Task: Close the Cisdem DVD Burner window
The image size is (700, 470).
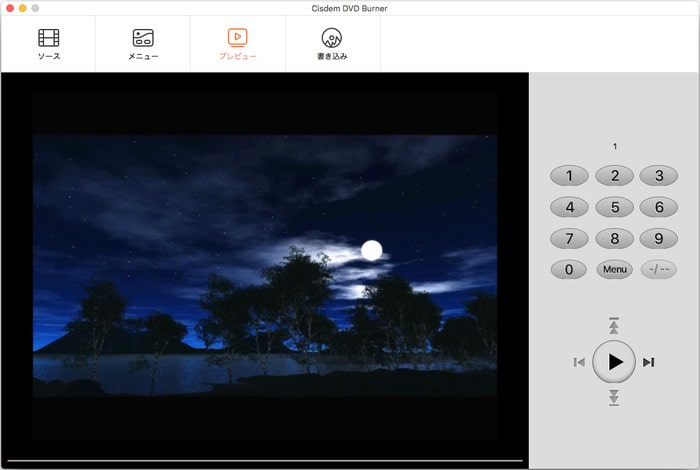Action: tap(10, 8)
